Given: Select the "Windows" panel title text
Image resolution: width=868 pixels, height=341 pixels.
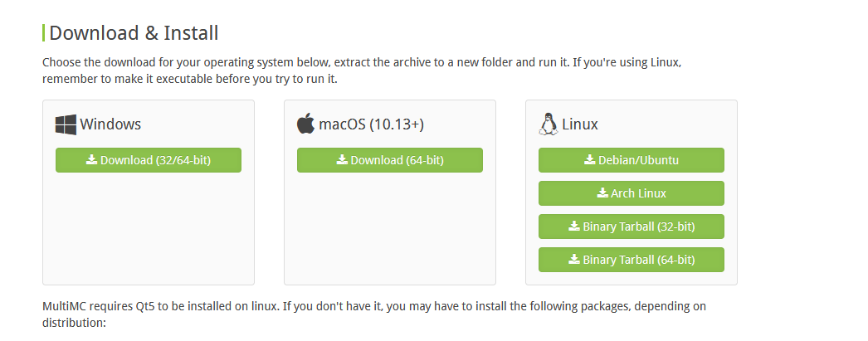Looking at the screenshot, I should [x=110, y=124].
